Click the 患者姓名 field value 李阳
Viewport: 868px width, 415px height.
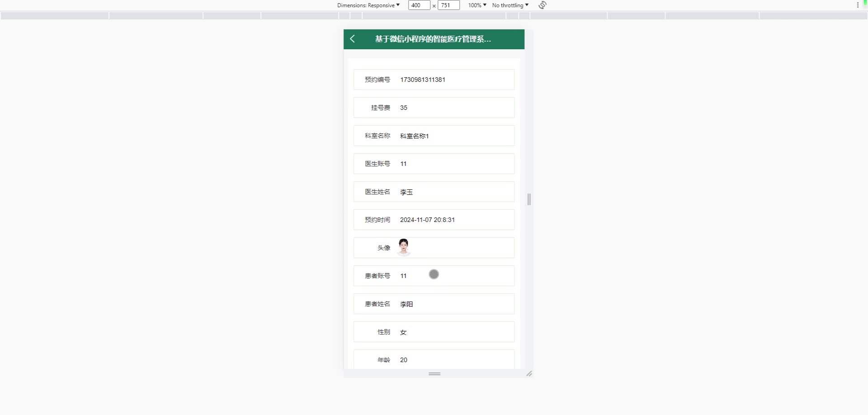pos(434,304)
